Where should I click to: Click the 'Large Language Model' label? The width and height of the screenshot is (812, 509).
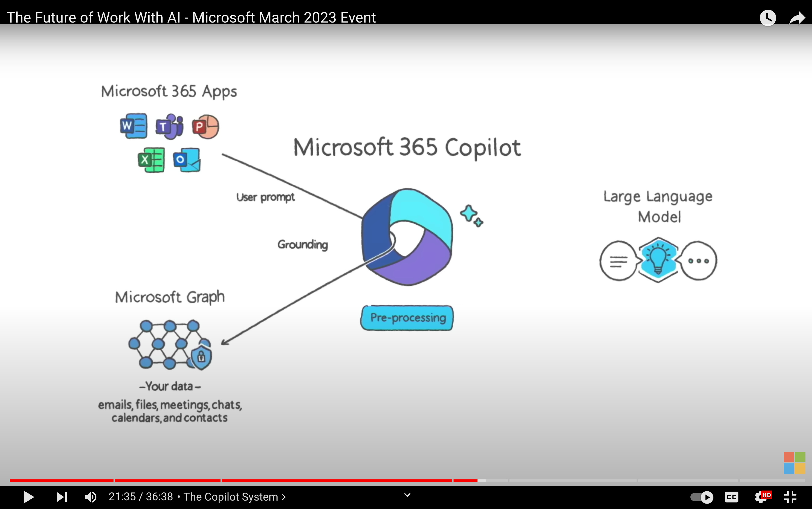658,207
